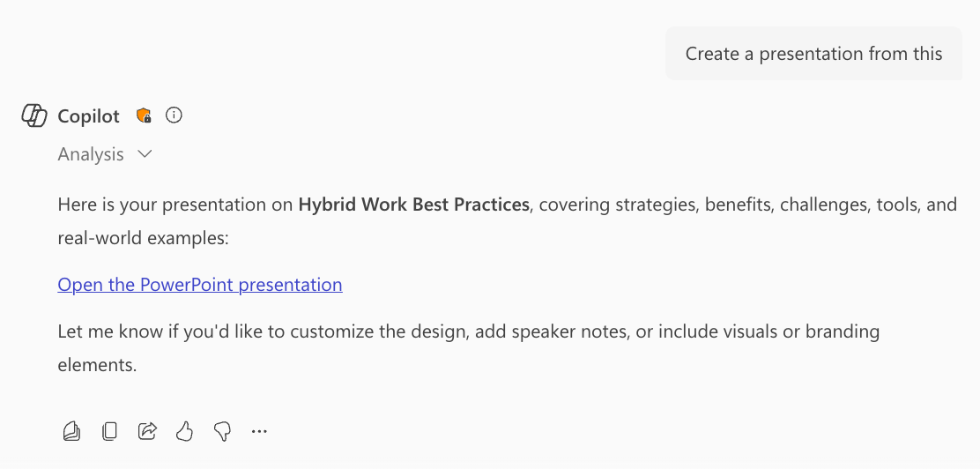Expand the Analysis chevron arrow
The width and height of the screenshot is (980, 469).
click(x=145, y=154)
